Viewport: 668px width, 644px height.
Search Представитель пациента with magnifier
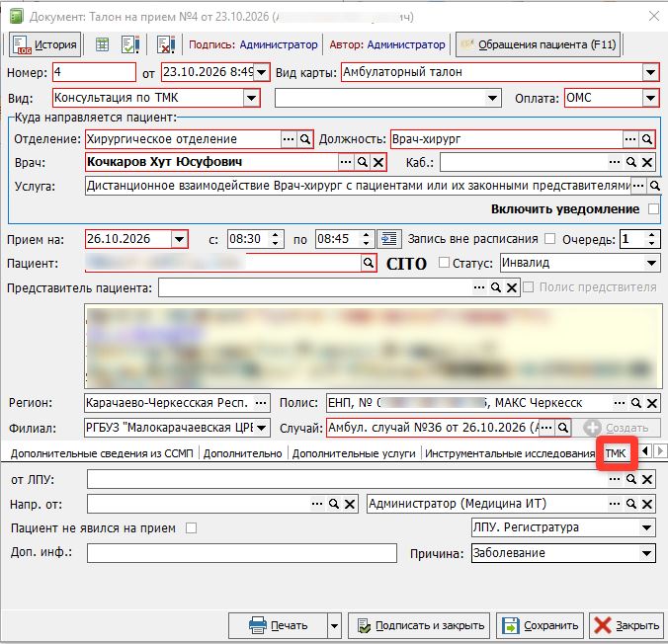pos(495,287)
